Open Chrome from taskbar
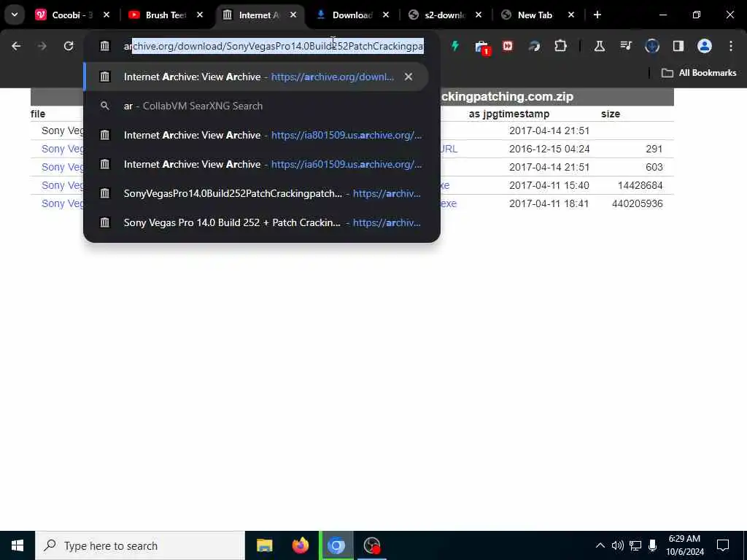This screenshot has height=560, width=747. click(x=336, y=545)
